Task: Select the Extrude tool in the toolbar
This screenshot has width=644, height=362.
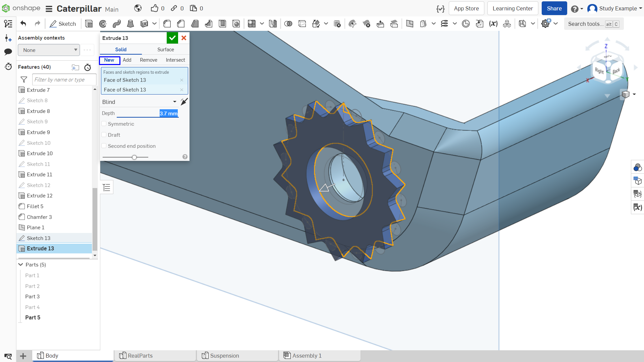Action: click(x=89, y=24)
